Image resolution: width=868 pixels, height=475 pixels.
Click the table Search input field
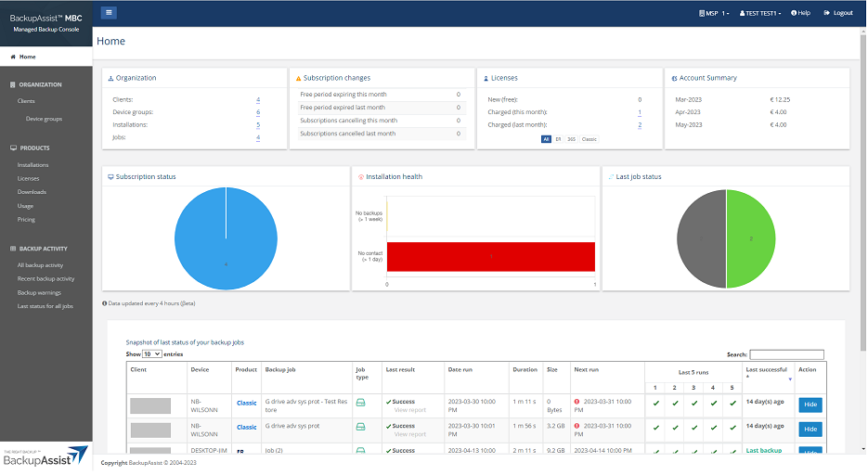click(x=786, y=354)
